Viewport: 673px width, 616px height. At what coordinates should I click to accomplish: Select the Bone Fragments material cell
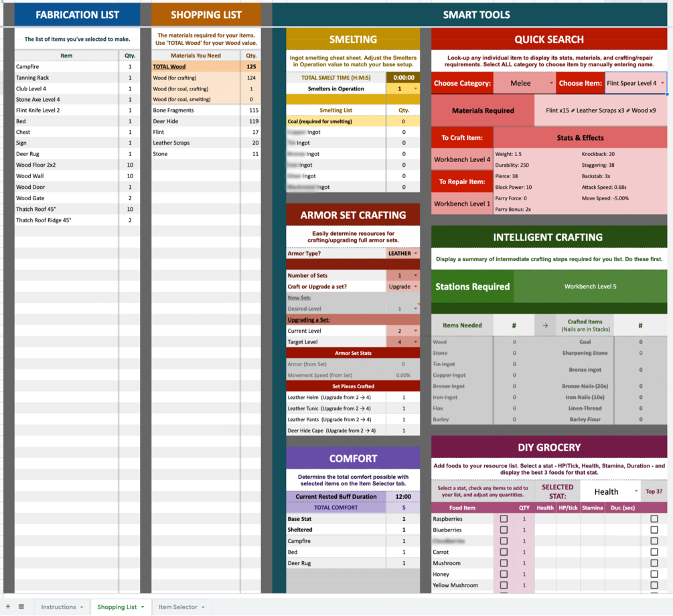coord(196,110)
